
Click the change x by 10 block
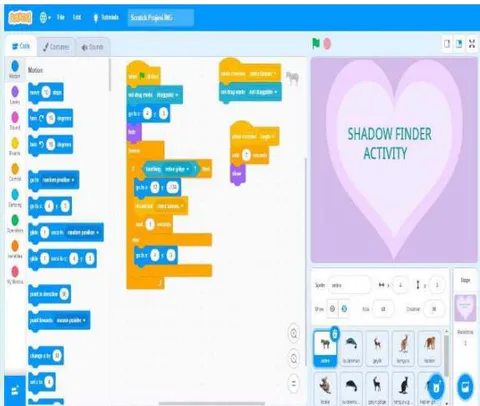[46, 356]
